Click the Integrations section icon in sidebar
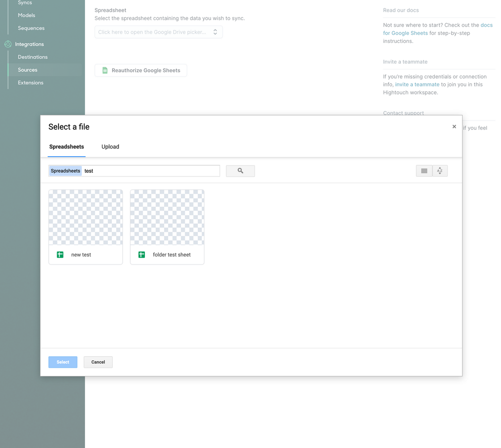Viewport: 501px width, 448px height. click(x=8, y=44)
